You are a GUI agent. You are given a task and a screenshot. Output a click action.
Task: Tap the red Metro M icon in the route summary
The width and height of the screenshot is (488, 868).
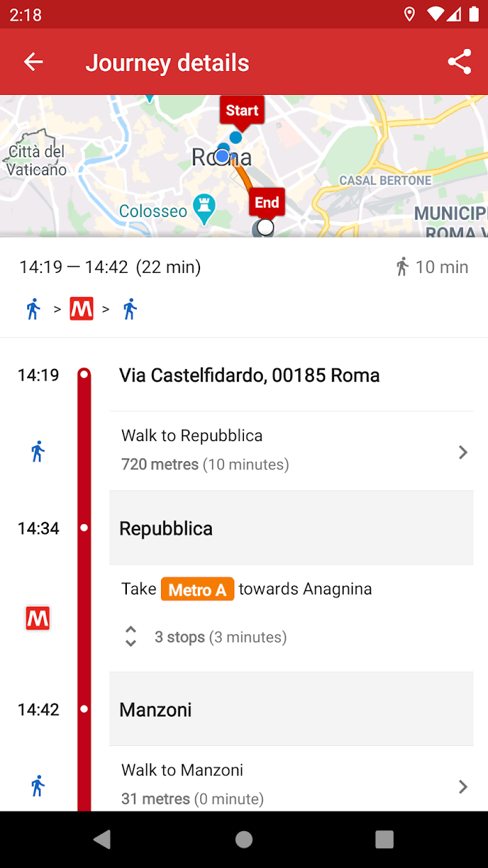(x=82, y=308)
